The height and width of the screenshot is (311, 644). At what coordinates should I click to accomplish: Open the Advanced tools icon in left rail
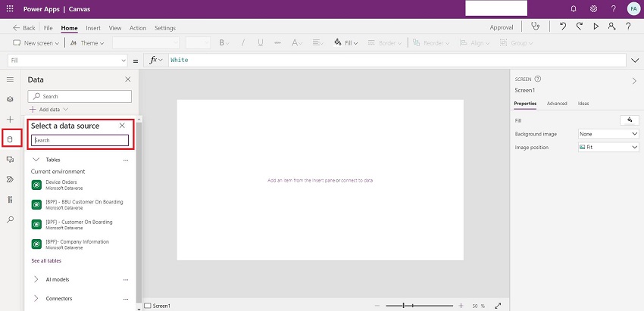11,200
